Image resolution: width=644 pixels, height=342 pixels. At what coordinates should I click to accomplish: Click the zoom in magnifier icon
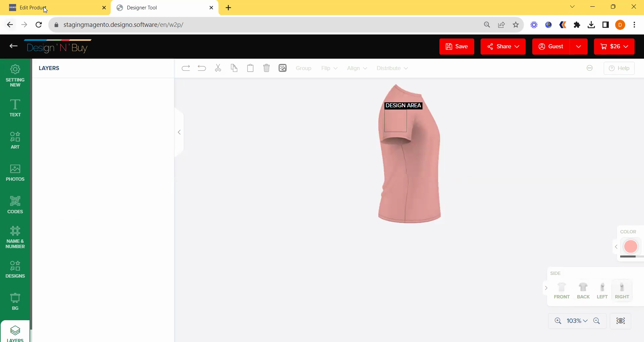click(558, 321)
